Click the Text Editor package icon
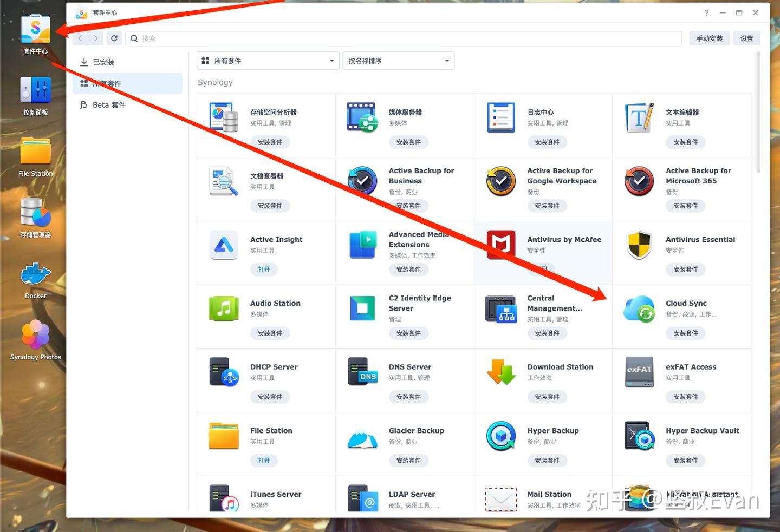This screenshot has width=780, height=532. click(x=639, y=117)
